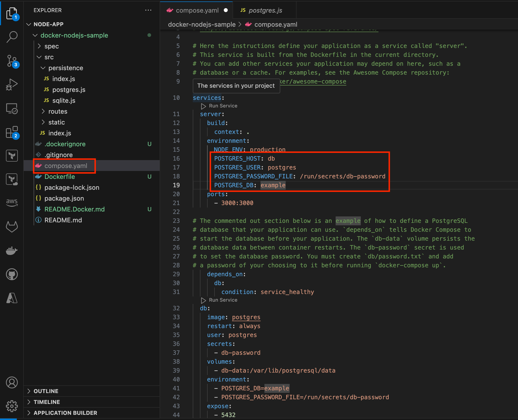Screen dimensions: 518x420
Task: Click the Dockerfile whale icon in tree
Action: pos(38,176)
